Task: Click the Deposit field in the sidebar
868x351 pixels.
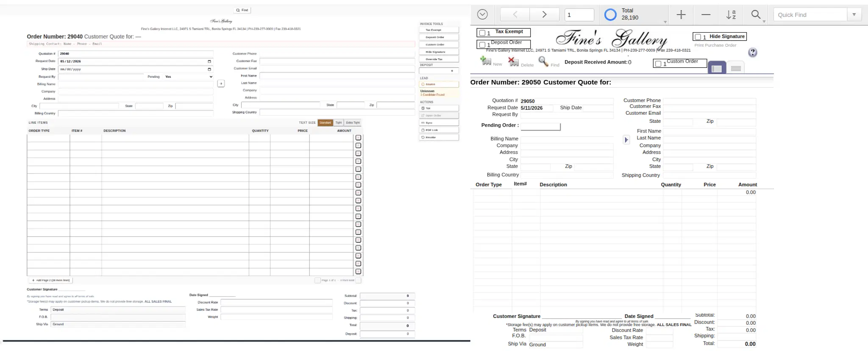Action: (x=439, y=71)
